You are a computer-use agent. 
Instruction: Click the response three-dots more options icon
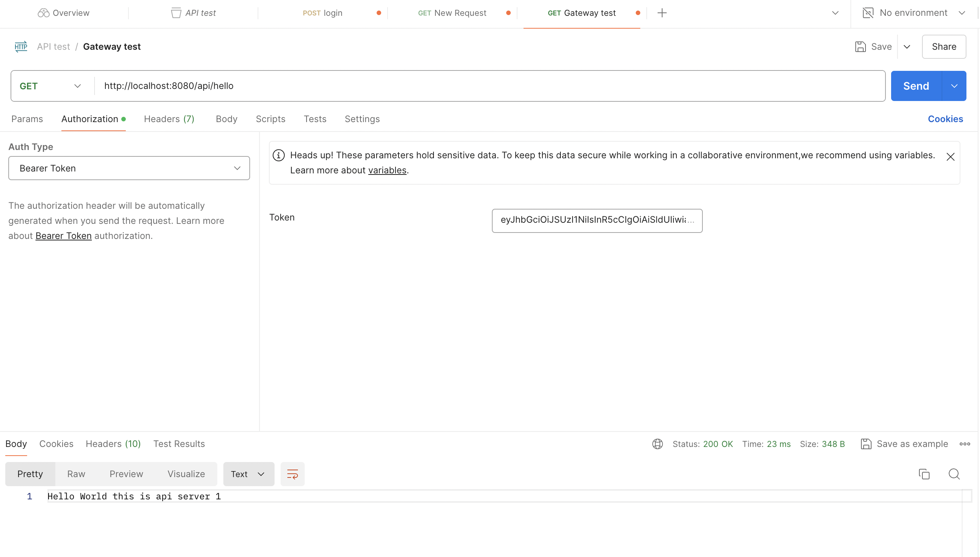click(965, 444)
